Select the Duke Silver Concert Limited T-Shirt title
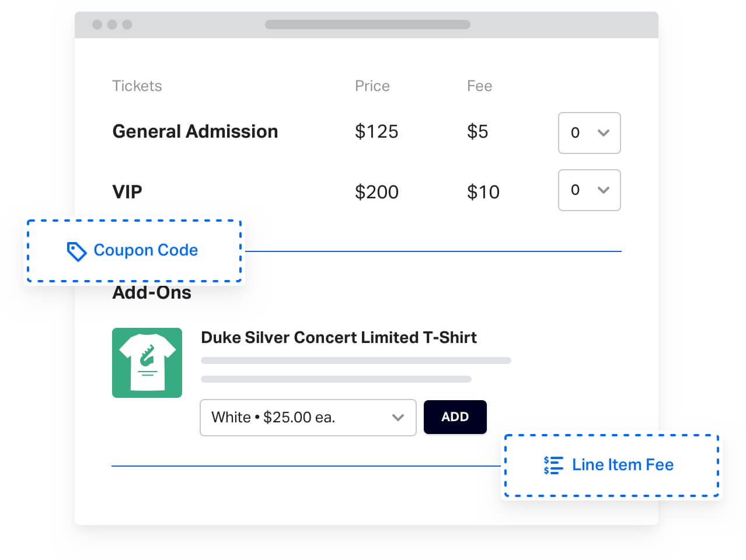This screenshot has height=560, width=746. coord(339,337)
